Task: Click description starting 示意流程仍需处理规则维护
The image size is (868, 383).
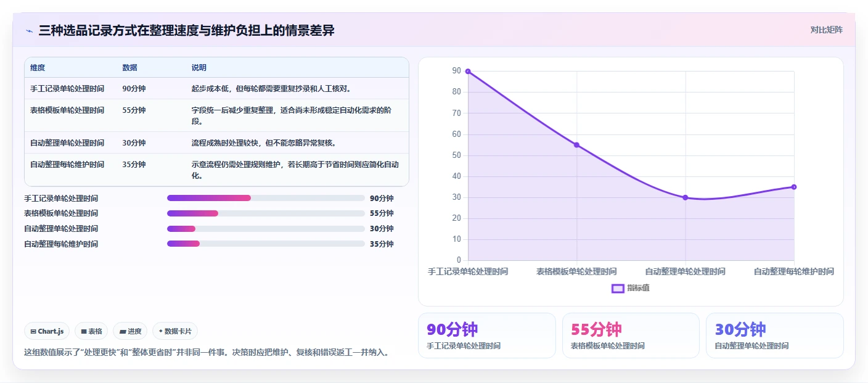Action: point(296,170)
